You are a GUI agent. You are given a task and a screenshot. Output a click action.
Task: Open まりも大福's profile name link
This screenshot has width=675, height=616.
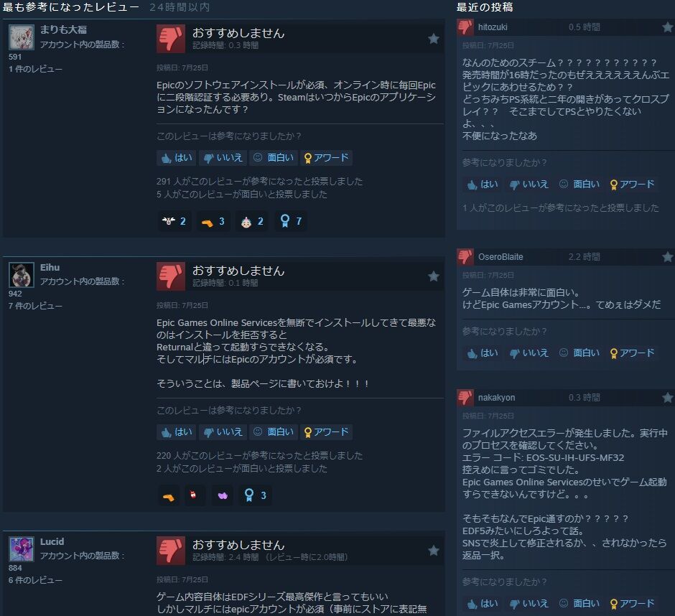pyautogui.click(x=63, y=29)
